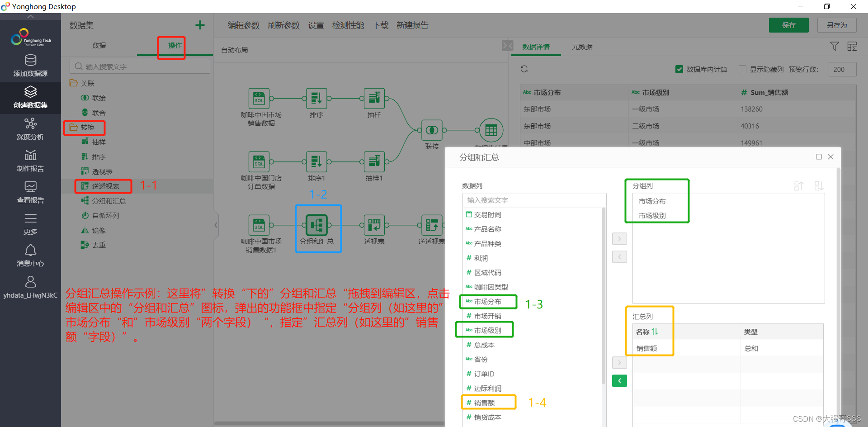Click the green remove-from-summary left arrow button
The height and width of the screenshot is (427, 868).
619,381
